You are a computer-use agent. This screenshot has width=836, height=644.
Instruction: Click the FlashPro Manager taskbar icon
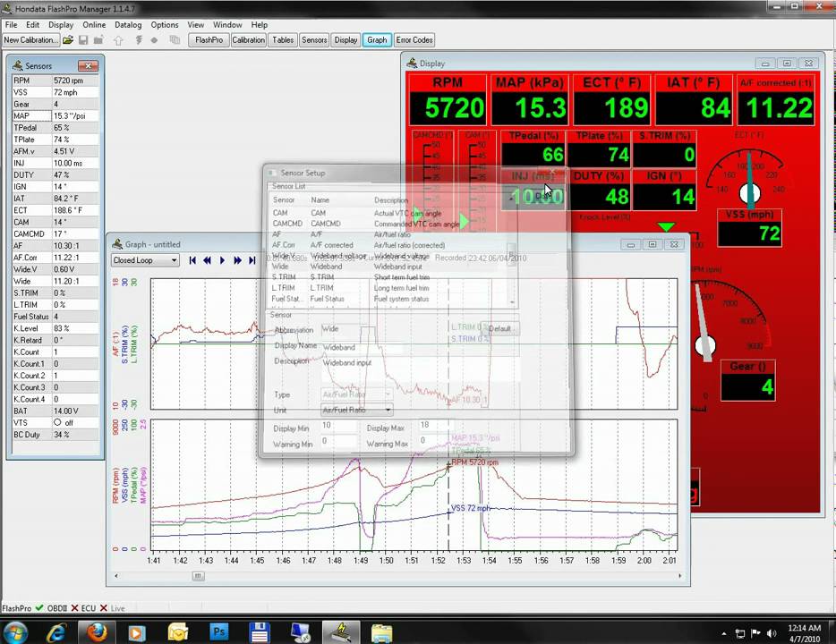[341, 632]
